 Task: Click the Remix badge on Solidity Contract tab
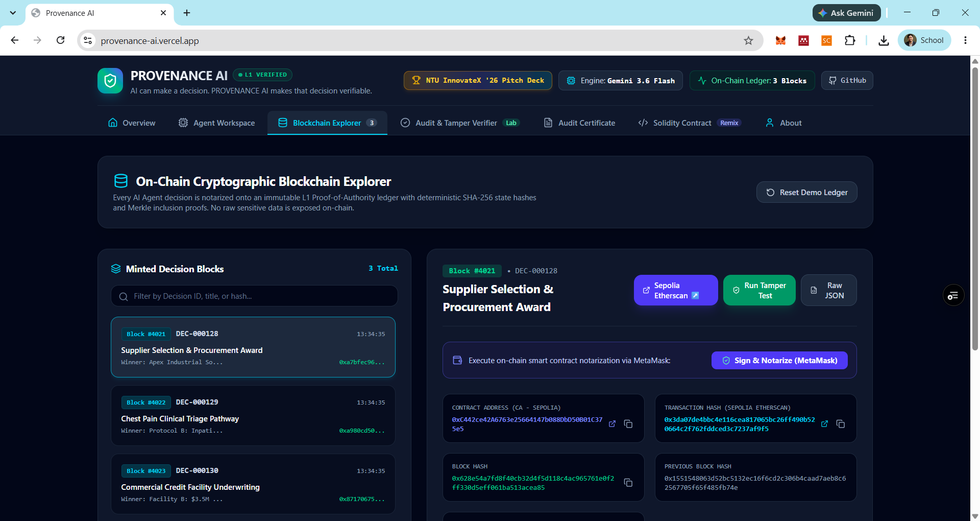click(x=729, y=123)
